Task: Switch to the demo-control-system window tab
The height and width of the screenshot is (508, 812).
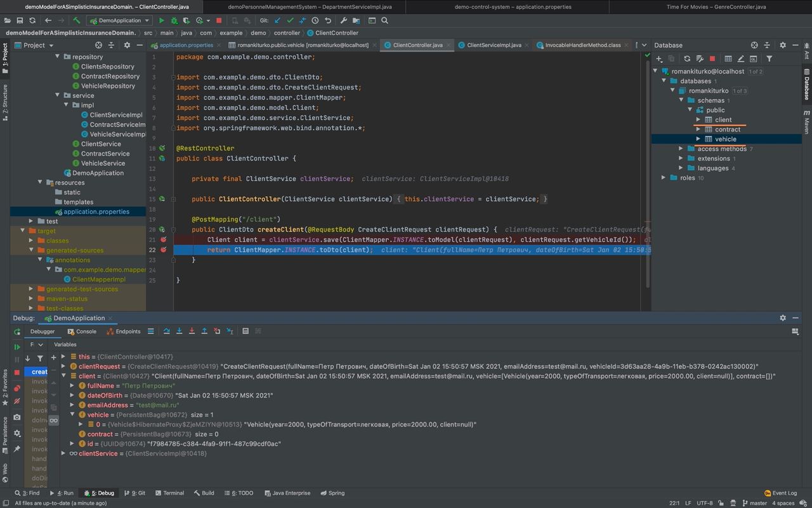Action: (x=513, y=7)
